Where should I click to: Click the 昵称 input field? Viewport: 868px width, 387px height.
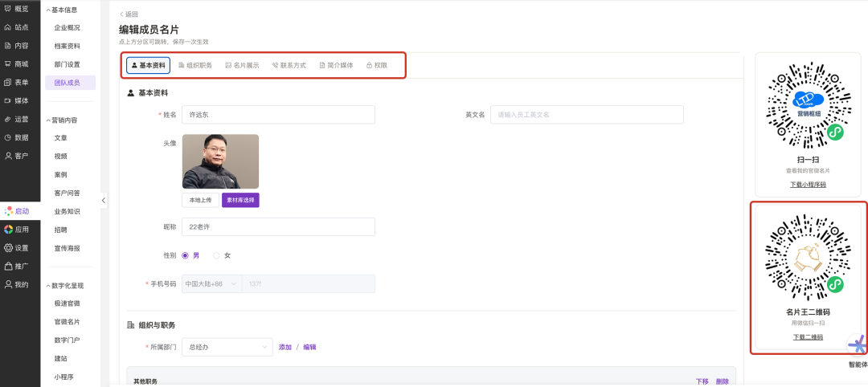pyautogui.click(x=278, y=226)
